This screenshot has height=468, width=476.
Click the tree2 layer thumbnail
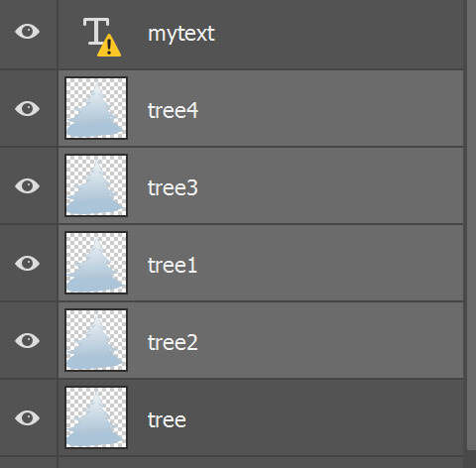[96, 340]
